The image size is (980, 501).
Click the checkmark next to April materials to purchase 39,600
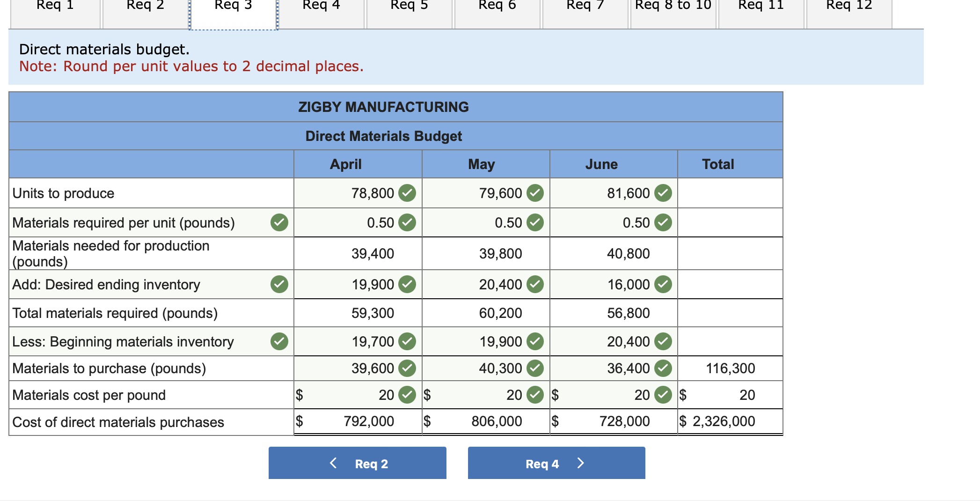(407, 368)
